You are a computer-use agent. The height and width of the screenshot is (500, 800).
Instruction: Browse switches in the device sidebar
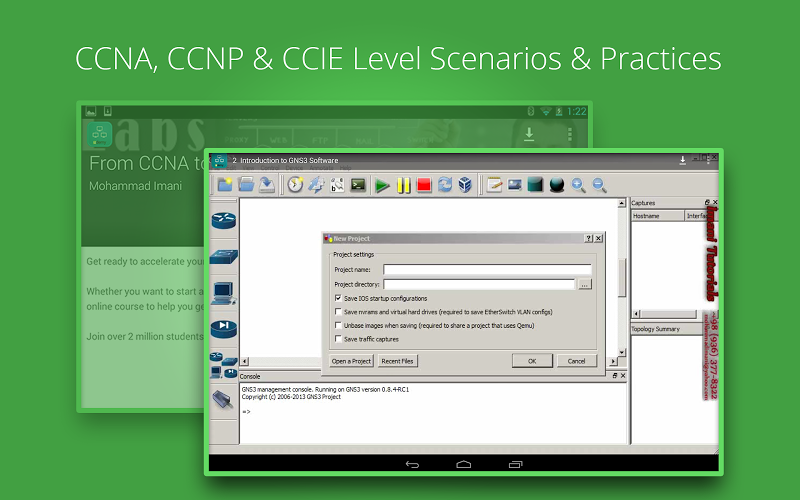pos(223,256)
